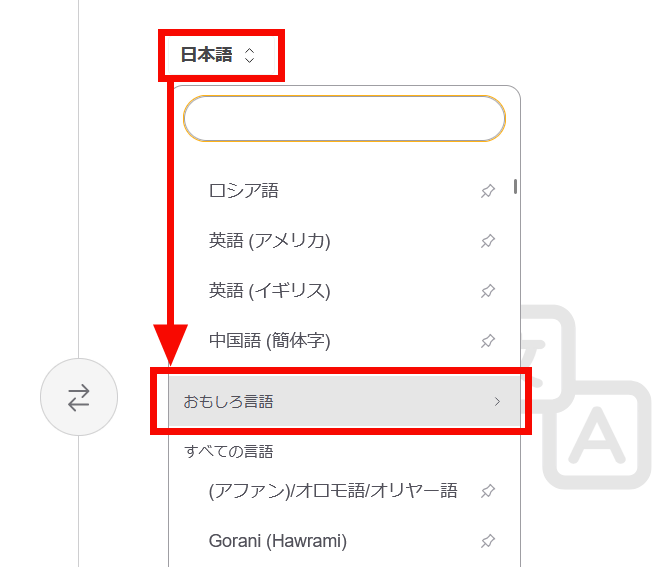The image size is (658, 567).
Task: Select (アファン)/オロモ語/オリヤー語 entry
Action: (333, 491)
